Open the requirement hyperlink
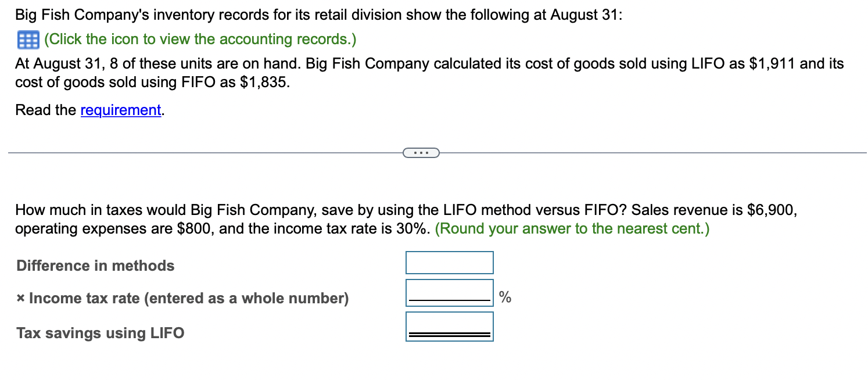 120,110
